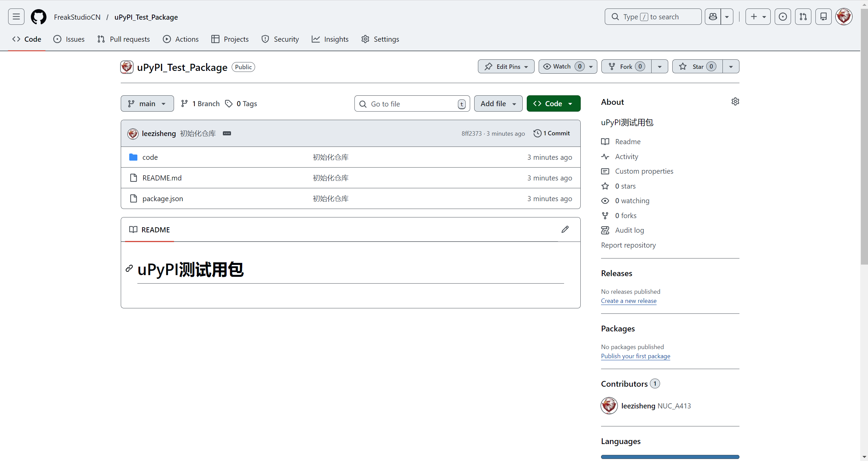Open the code folder
Screen dimensions: 868x461
[150, 157]
